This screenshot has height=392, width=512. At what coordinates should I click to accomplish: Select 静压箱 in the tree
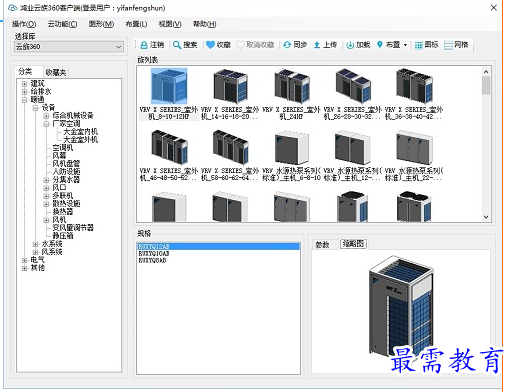tap(63, 236)
